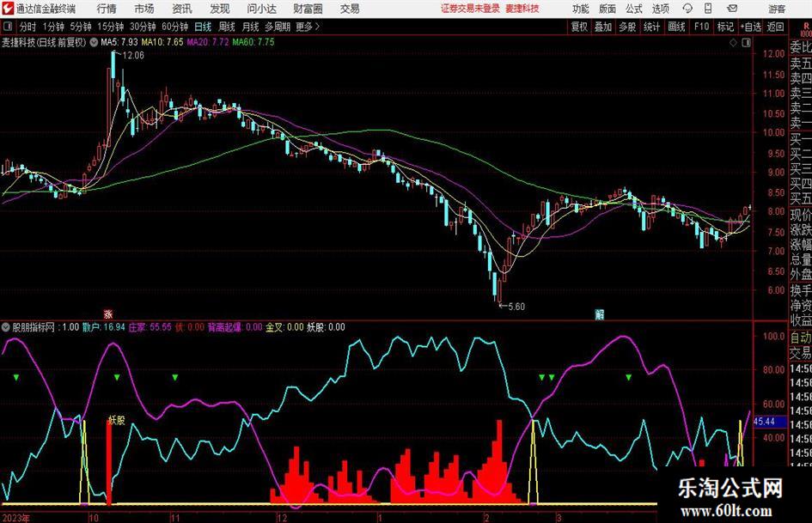Open the 行情 menu
Image resolution: width=812 pixels, height=523 pixels.
pos(107,9)
